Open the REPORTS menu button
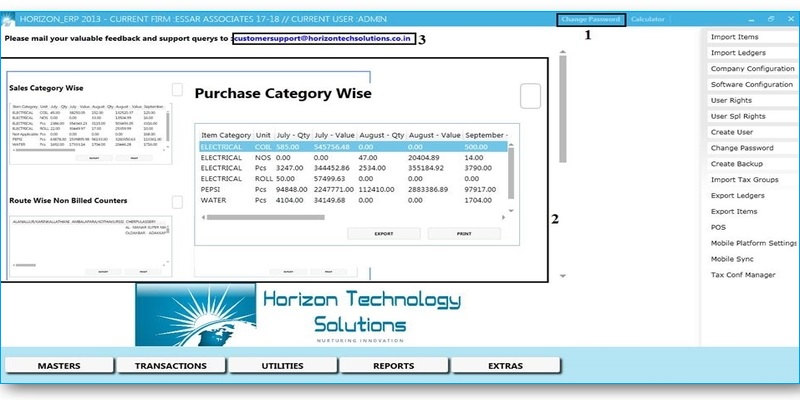Image resolution: width=800 pixels, height=400 pixels. pos(394,366)
